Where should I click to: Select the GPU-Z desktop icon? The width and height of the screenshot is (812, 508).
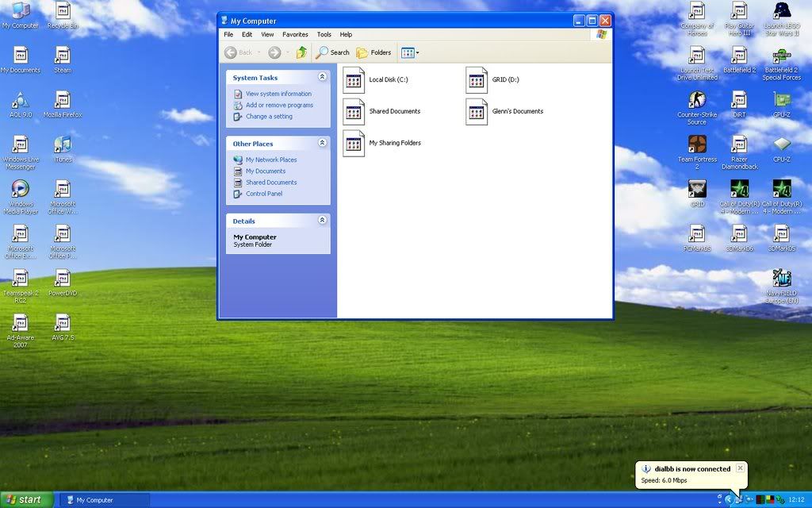click(x=781, y=104)
